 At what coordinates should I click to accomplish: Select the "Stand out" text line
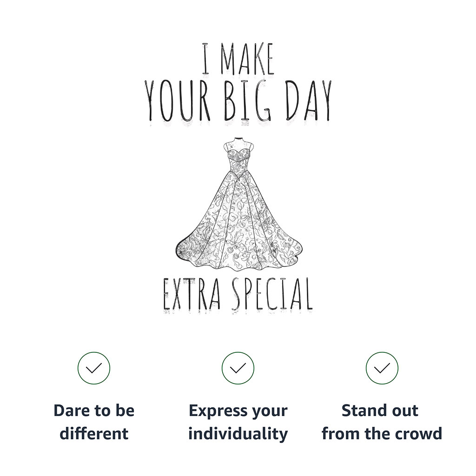(x=380, y=411)
